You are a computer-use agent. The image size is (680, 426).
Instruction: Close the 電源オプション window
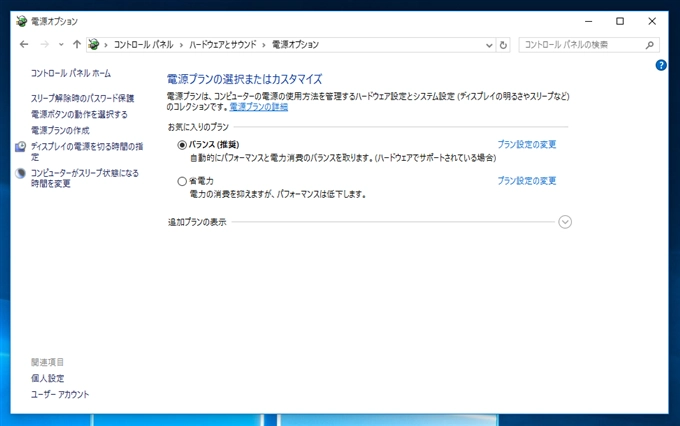652,21
